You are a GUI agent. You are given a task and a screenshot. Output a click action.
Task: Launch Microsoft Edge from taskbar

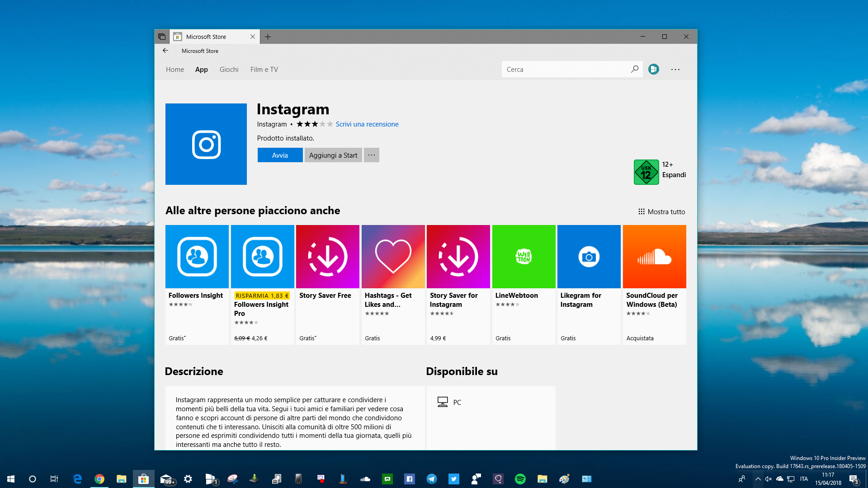click(x=77, y=479)
